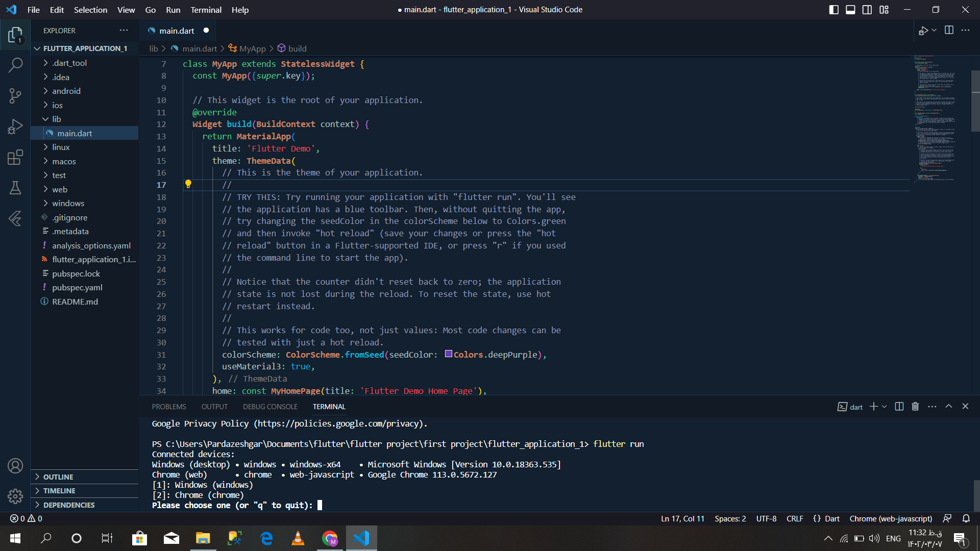Open File Explorer from the taskbar
Screen dimensions: 980x551
[x=203, y=538]
